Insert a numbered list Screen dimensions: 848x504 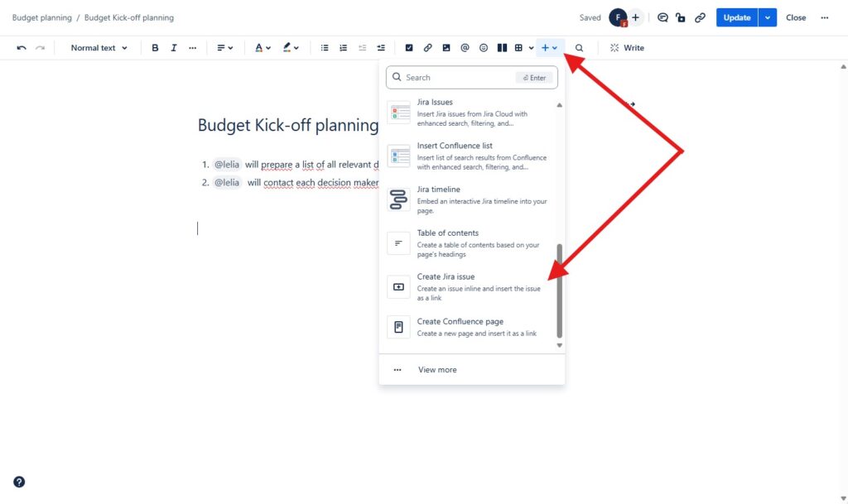click(343, 47)
